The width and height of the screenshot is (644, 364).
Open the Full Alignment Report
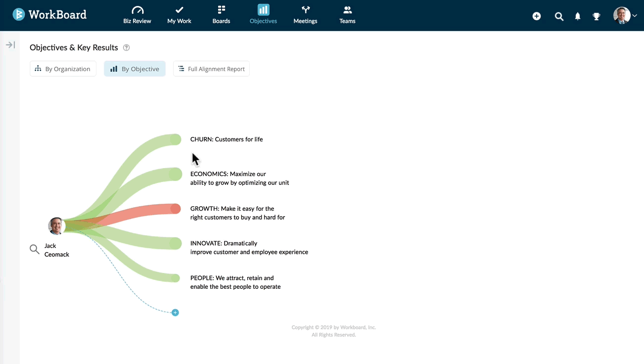click(x=211, y=69)
